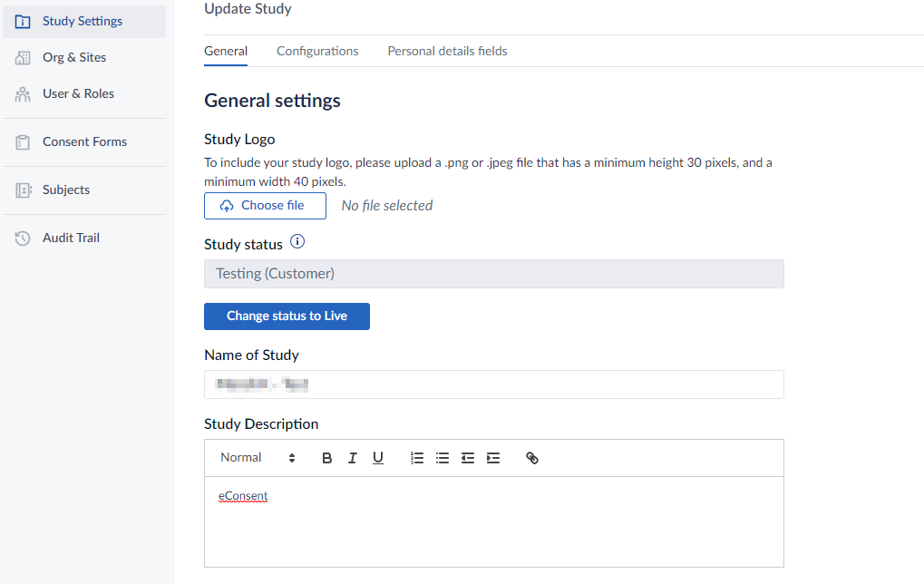Increase indent in the description editor

click(x=493, y=458)
